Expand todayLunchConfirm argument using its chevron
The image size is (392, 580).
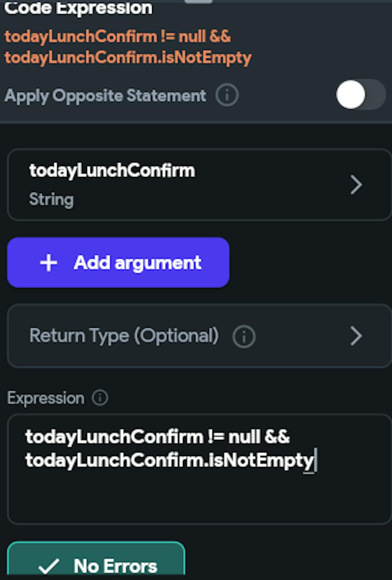tap(356, 185)
